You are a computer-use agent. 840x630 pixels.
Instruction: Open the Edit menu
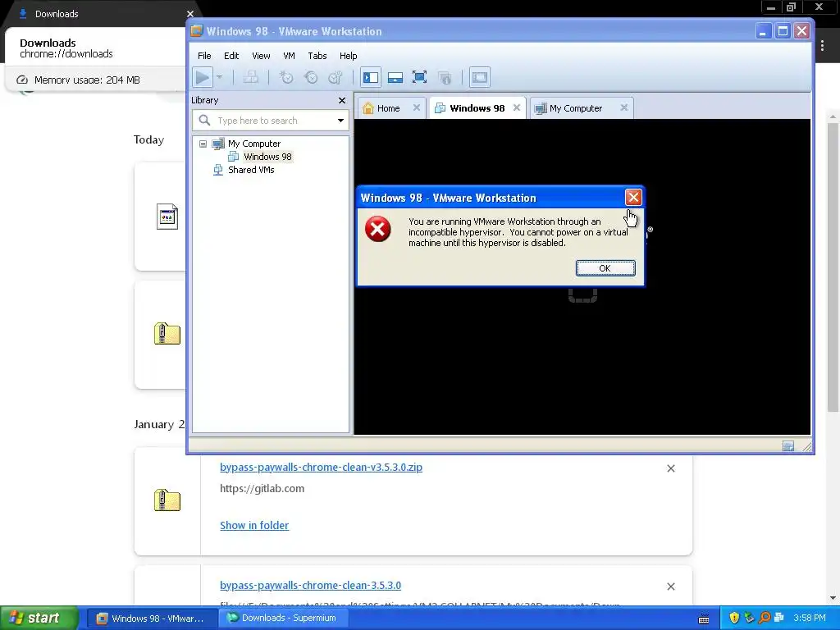pyautogui.click(x=231, y=56)
